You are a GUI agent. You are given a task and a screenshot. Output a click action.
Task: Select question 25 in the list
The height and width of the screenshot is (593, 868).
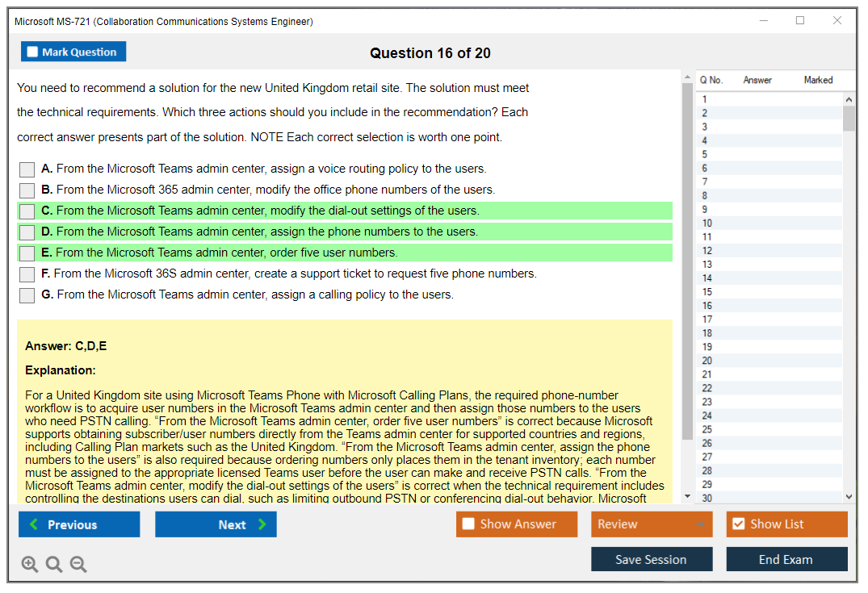coord(769,430)
